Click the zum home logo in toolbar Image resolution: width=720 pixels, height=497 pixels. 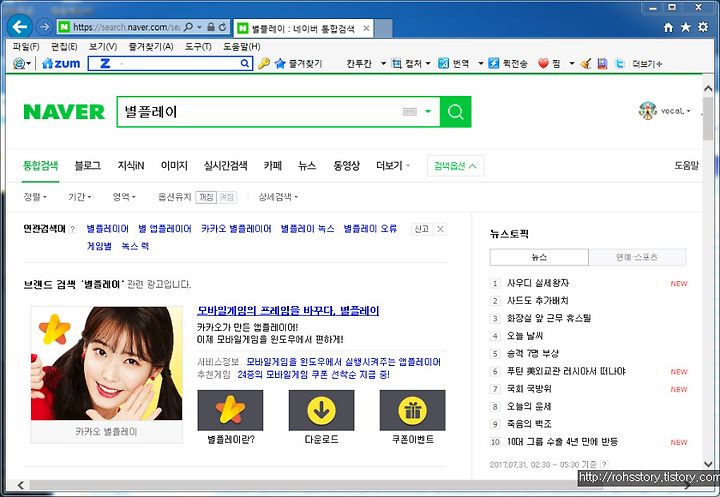pos(61,63)
